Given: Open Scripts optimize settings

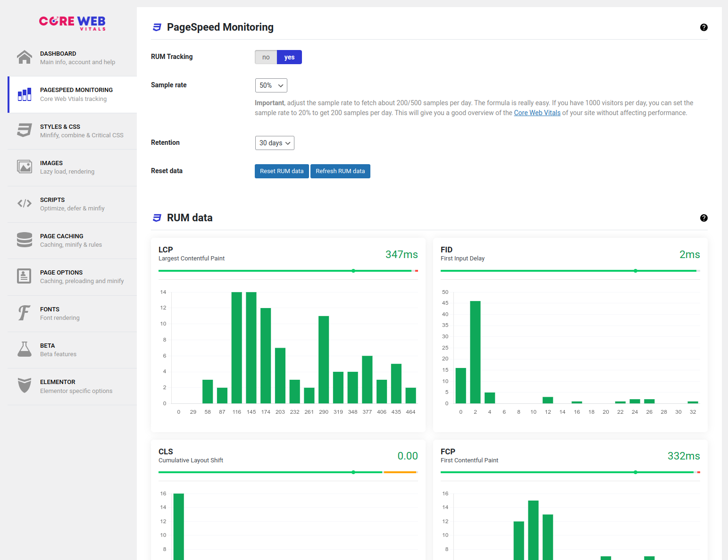Looking at the screenshot, I should (72, 204).
